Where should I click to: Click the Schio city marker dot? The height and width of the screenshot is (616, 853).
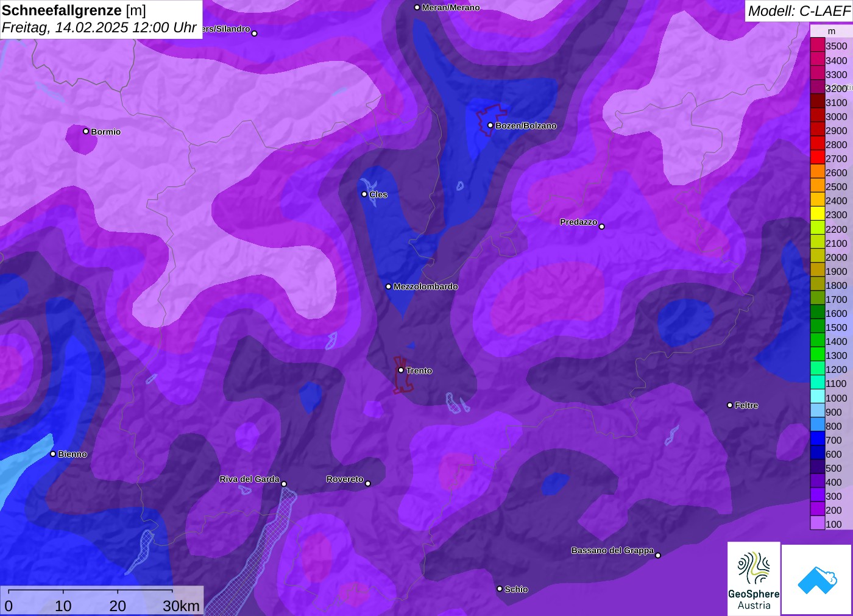[500, 589]
